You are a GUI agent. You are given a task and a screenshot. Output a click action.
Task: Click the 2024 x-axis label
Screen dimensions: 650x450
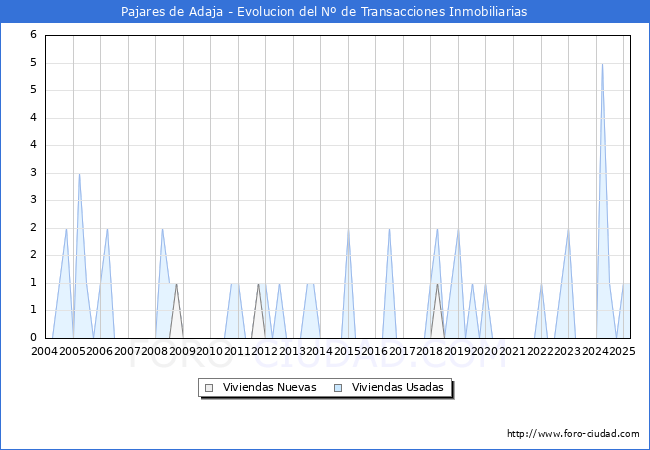596,351
